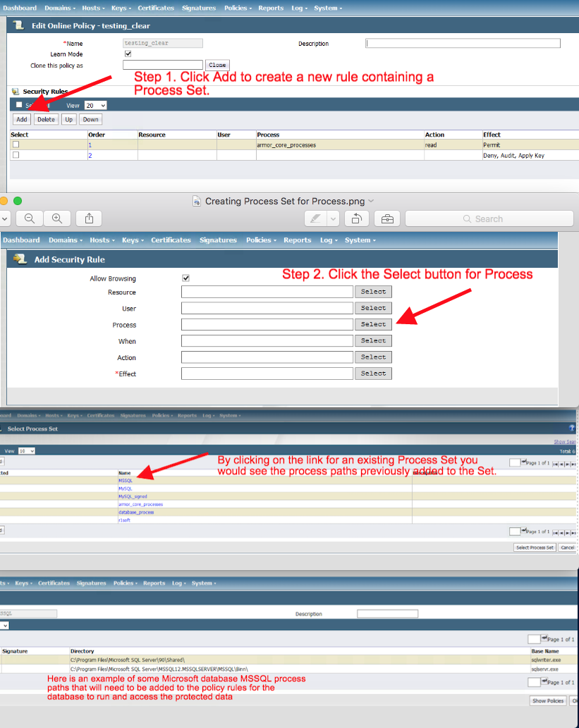
Task: Toggle the Allow Browsing checkbox
Action: tap(186, 278)
